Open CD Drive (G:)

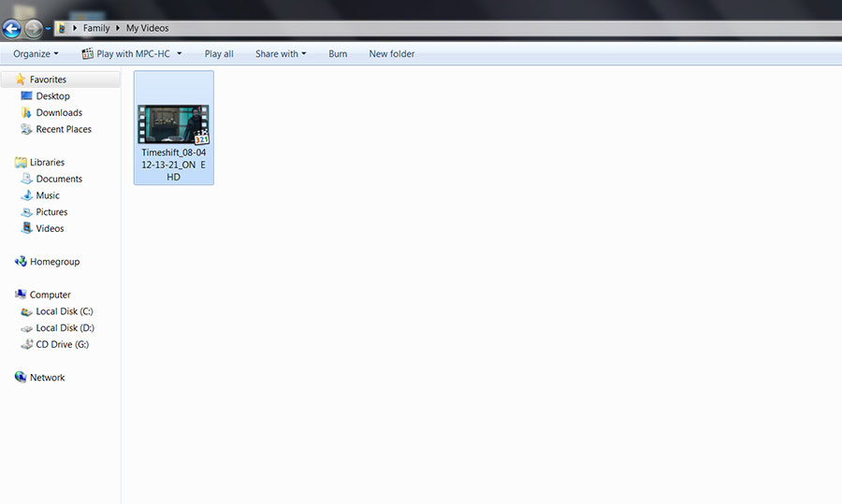click(63, 345)
